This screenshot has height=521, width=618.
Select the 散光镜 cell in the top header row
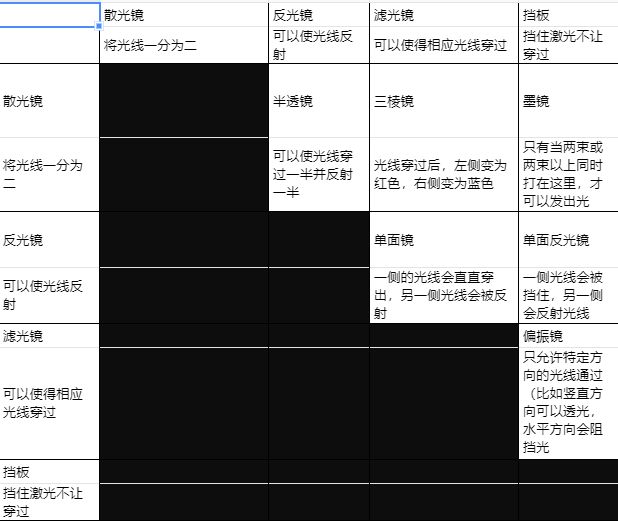[184, 15]
